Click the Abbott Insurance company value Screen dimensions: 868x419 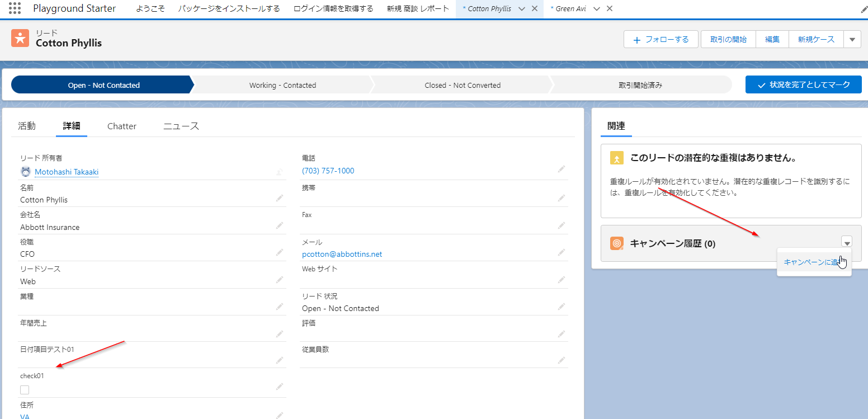pyautogui.click(x=50, y=227)
